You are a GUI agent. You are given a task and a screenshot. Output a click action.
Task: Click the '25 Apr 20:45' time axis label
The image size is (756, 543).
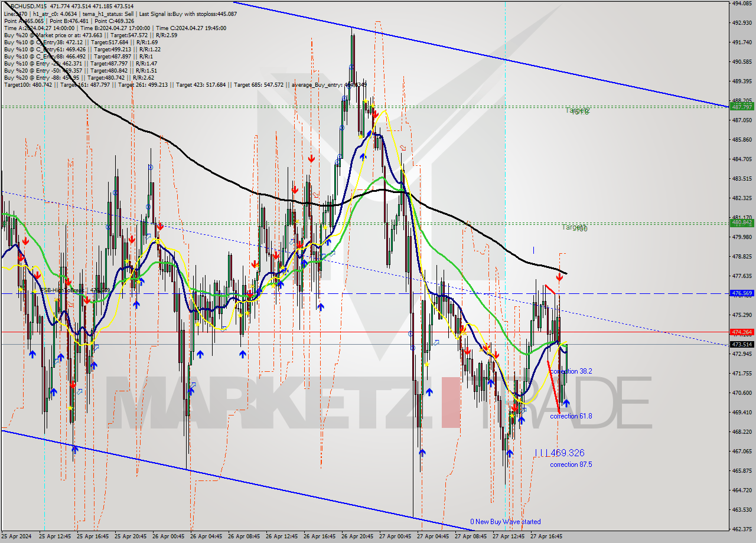131,537
